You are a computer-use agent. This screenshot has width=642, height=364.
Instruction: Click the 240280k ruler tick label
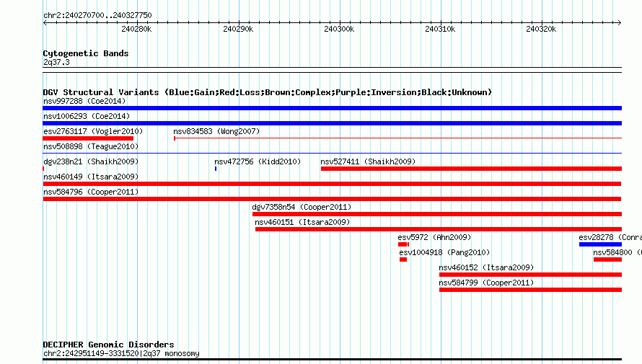coord(136,29)
